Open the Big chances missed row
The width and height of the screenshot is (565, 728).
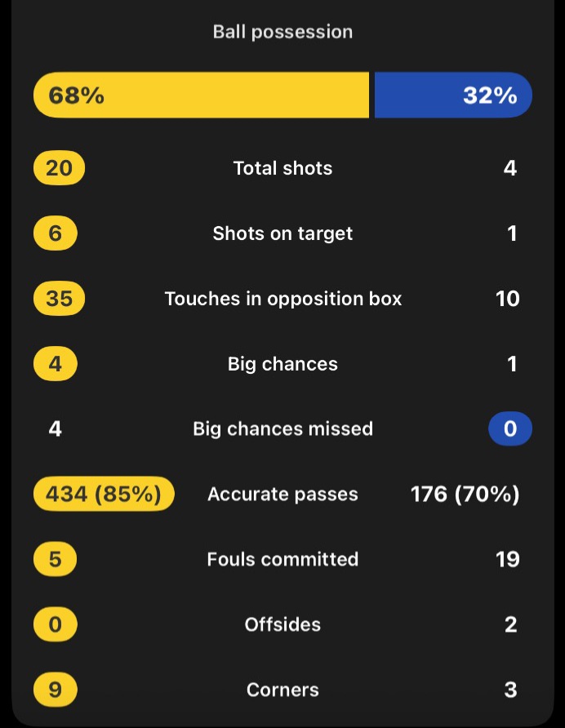click(282, 428)
